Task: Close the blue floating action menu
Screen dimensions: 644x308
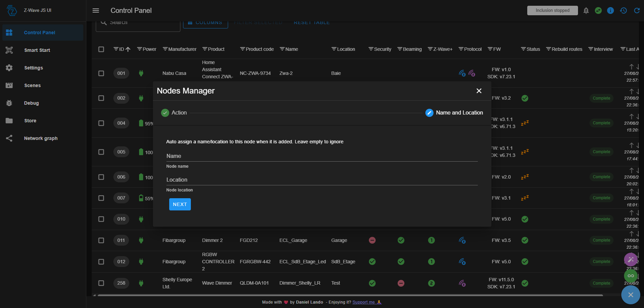Action: click(630, 295)
